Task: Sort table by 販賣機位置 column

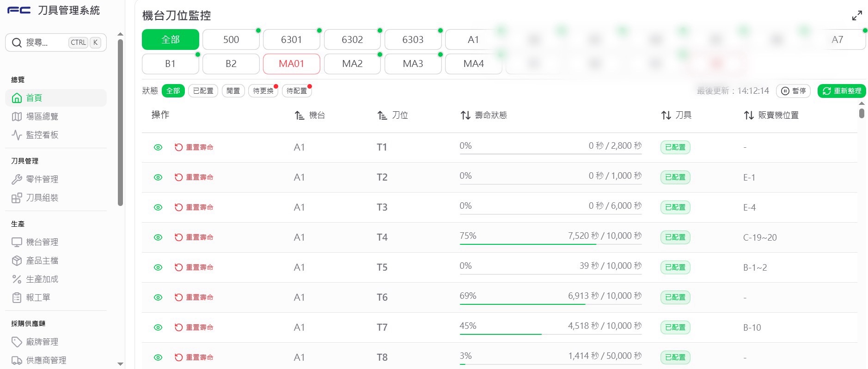Action: coord(771,115)
